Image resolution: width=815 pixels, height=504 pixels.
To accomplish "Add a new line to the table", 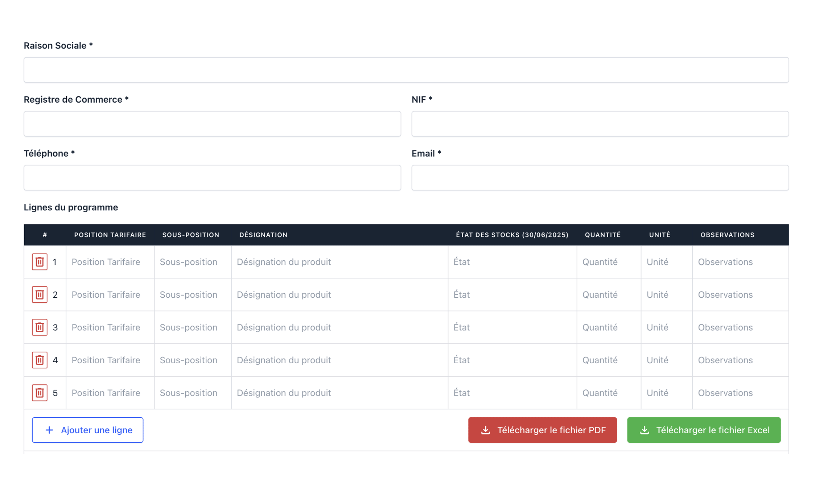I will click(x=87, y=430).
